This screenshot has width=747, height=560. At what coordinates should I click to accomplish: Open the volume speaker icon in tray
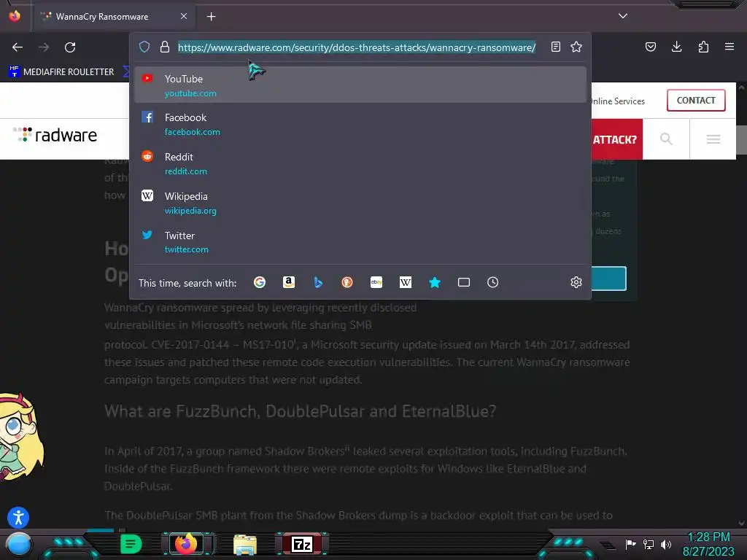666,544
